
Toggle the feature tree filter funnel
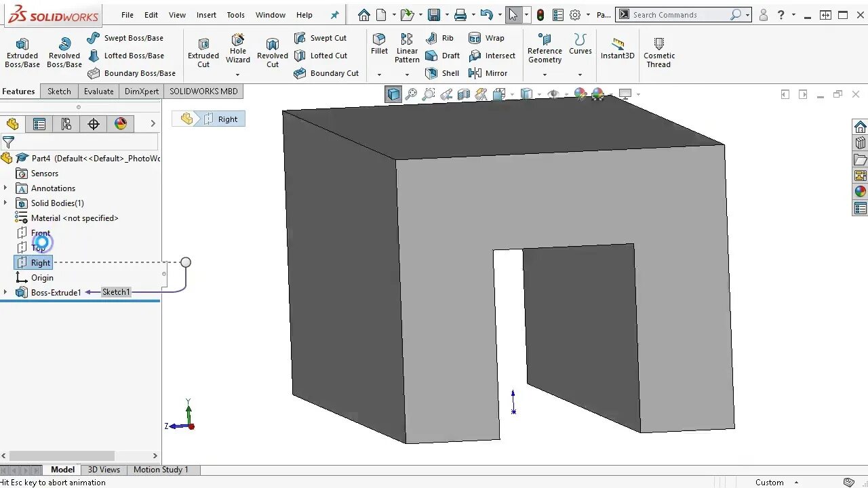coord(8,142)
